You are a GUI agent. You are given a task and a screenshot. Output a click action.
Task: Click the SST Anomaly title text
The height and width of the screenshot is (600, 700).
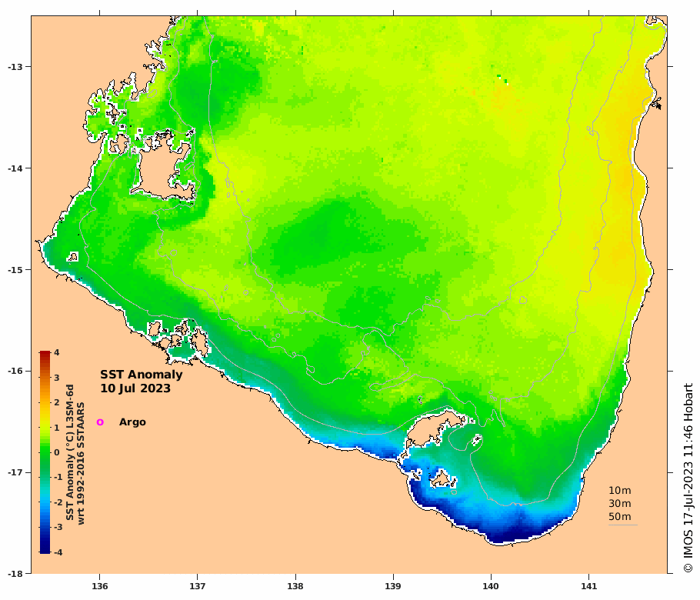click(x=141, y=374)
